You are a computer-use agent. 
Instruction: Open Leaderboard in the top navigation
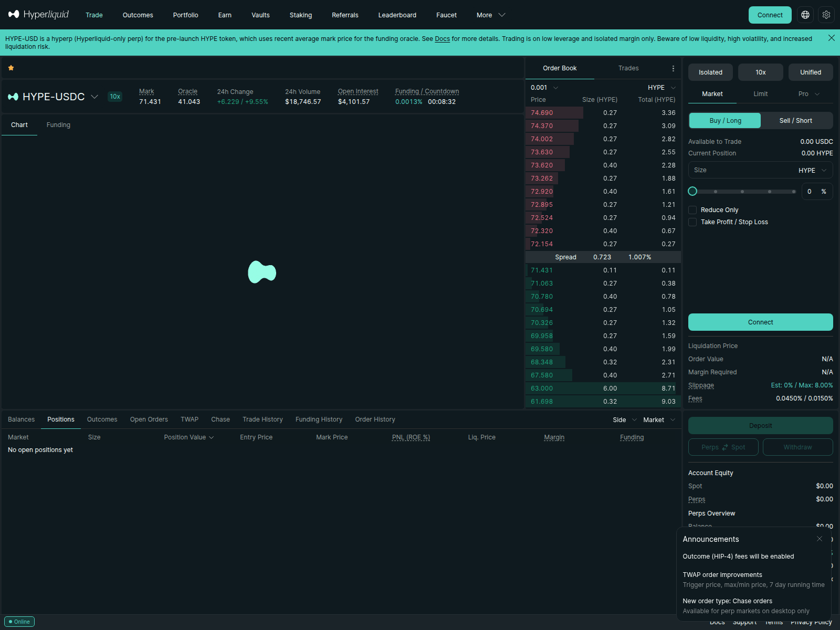point(397,15)
